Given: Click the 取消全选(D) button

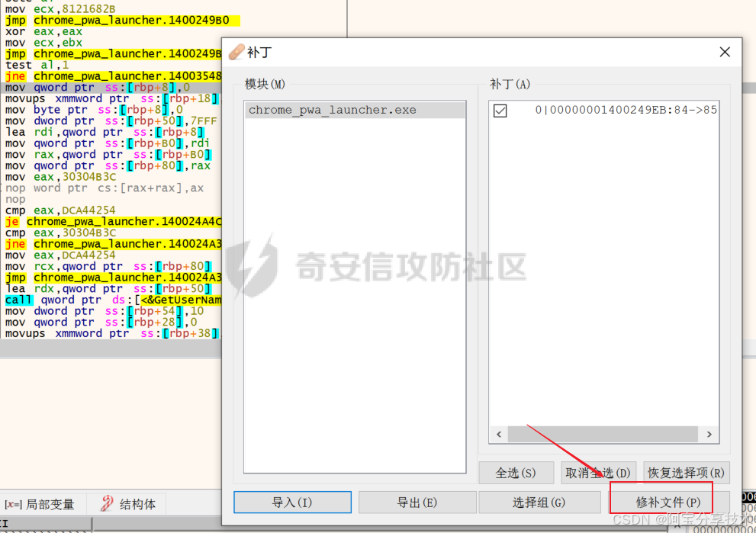Looking at the screenshot, I should (x=598, y=473).
